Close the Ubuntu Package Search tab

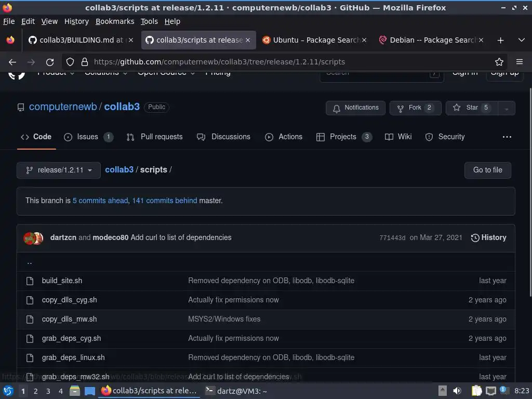click(364, 40)
